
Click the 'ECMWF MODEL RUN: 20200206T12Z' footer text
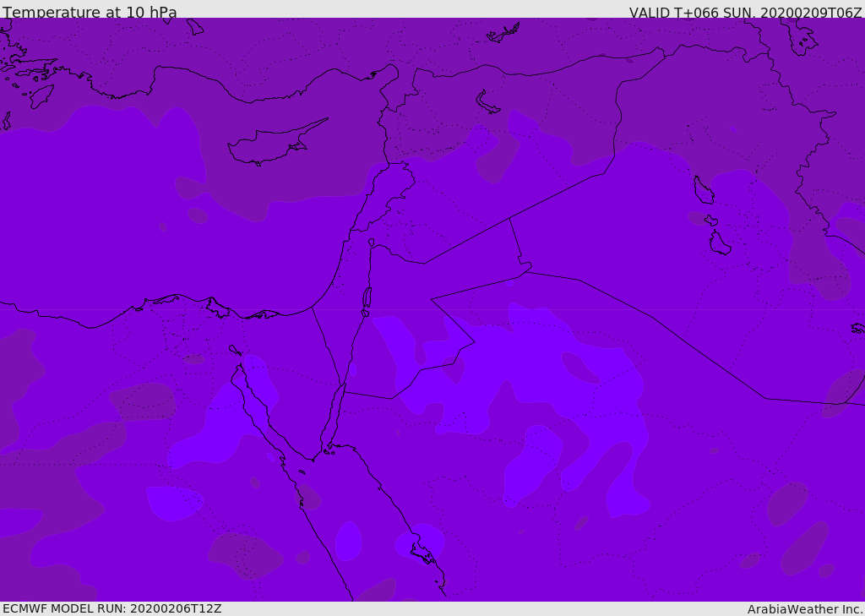(x=112, y=608)
